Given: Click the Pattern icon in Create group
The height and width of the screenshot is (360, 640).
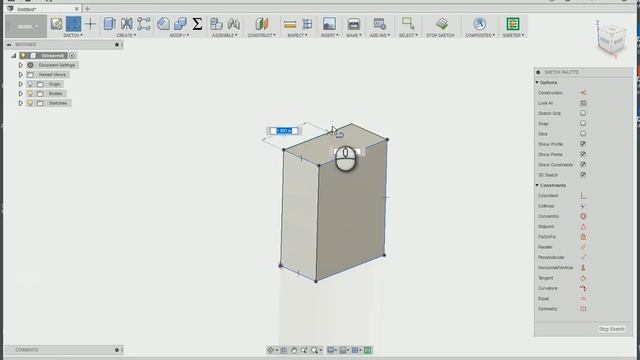Looking at the screenshot, I should 144,24.
